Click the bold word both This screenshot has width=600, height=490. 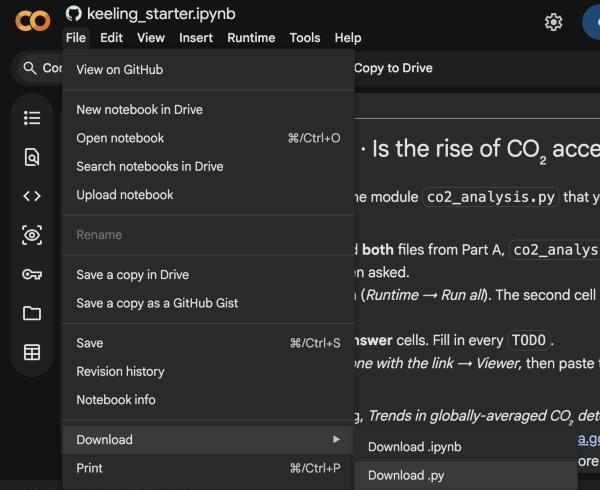[x=378, y=250]
